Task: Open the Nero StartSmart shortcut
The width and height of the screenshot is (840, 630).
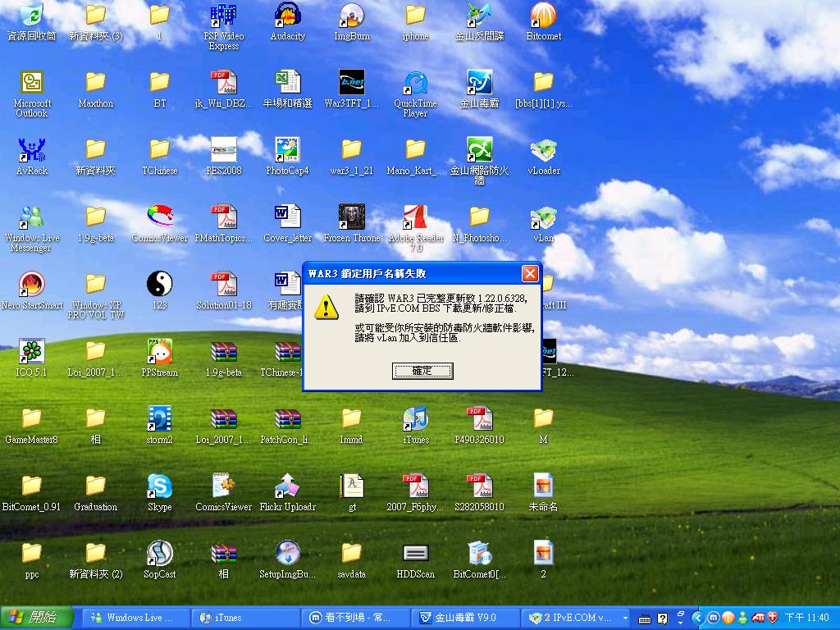Action: pyautogui.click(x=32, y=285)
